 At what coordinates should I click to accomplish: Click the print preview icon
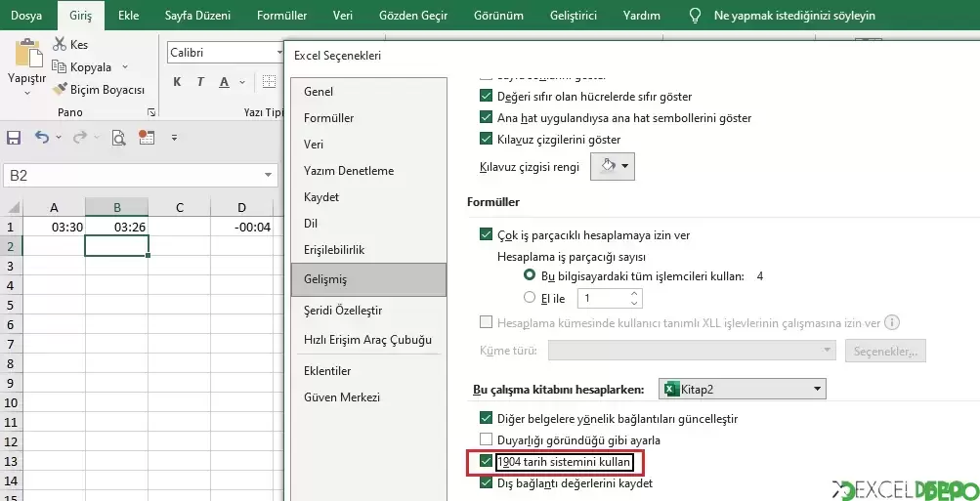119,138
